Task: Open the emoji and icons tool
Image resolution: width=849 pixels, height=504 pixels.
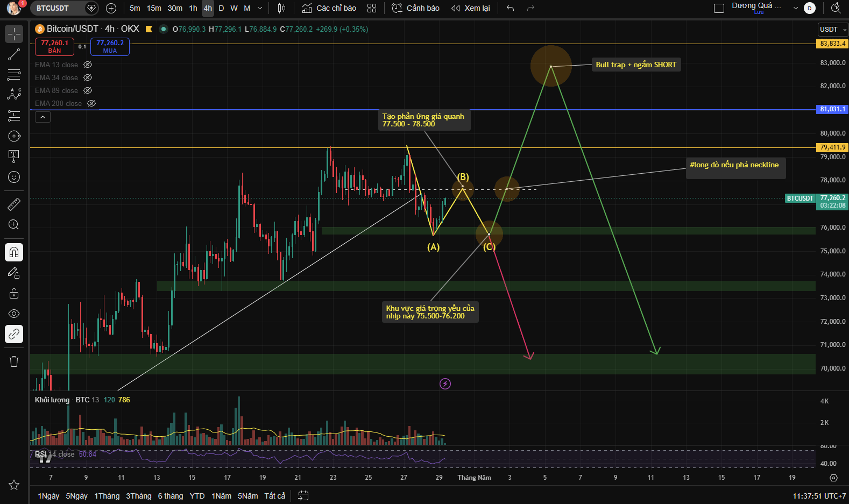Action: 14,177
